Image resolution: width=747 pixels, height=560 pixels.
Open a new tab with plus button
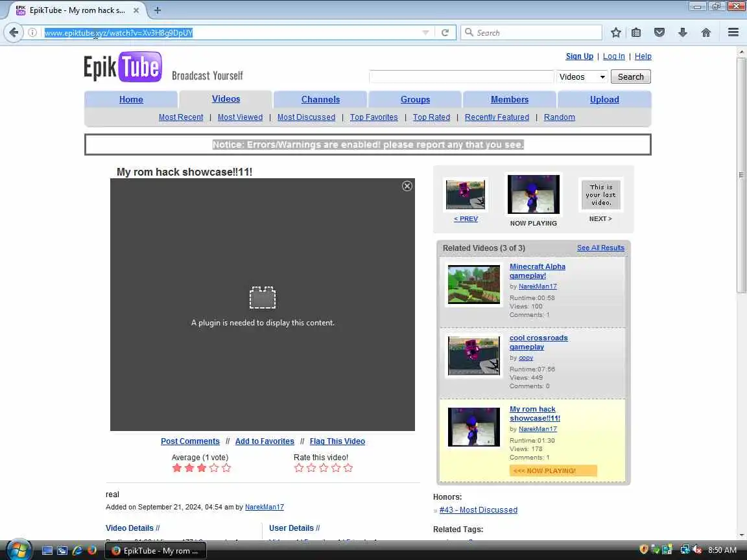tap(157, 10)
